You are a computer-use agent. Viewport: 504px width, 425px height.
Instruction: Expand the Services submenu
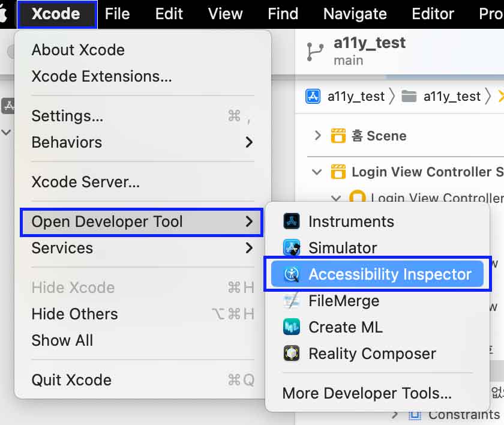pyautogui.click(x=142, y=248)
